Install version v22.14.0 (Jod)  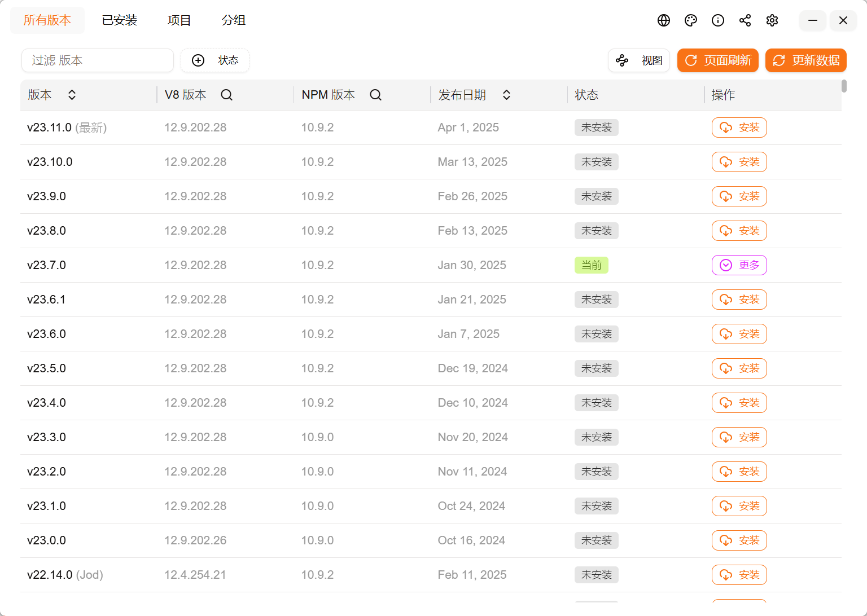click(739, 575)
